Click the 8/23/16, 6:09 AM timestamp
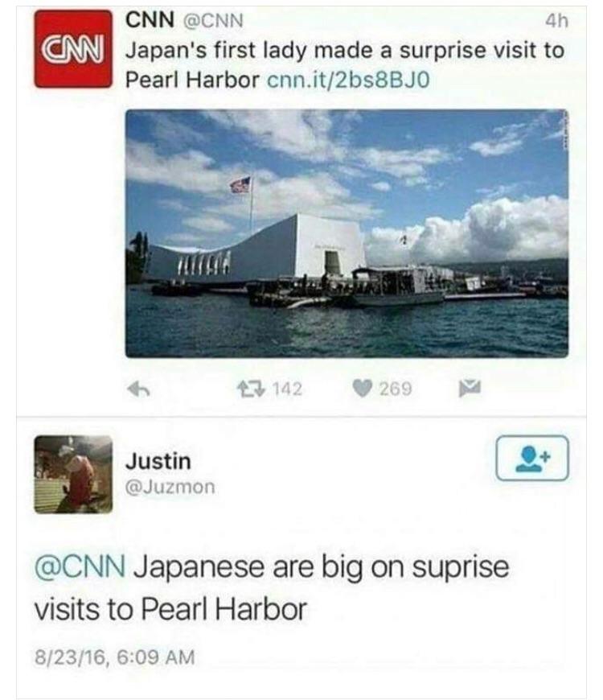This screenshot has width=603, height=700. point(115,657)
